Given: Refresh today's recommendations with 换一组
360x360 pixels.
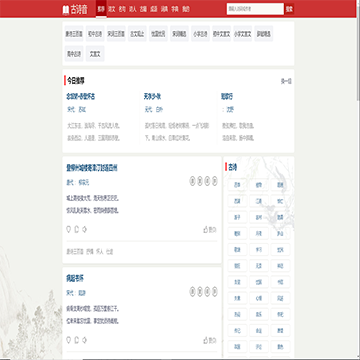Looking at the screenshot, I should pyautogui.click(x=286, y=81).
